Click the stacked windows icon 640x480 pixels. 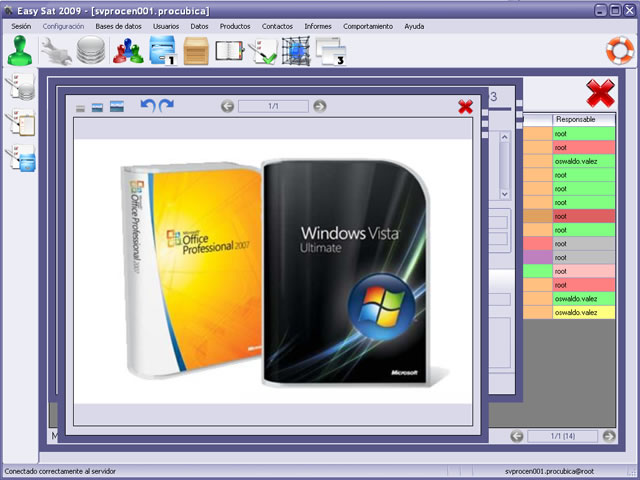(x=331, y=51)
